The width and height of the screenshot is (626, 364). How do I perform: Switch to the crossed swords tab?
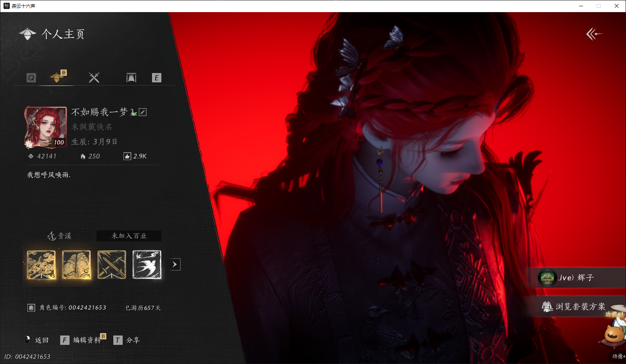click(x=94, y=77)
